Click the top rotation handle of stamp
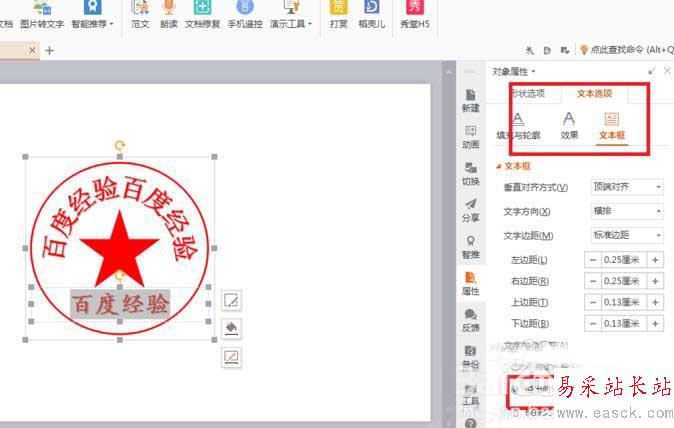This screenshot has width=674, height=428. (x=119, y=146)
